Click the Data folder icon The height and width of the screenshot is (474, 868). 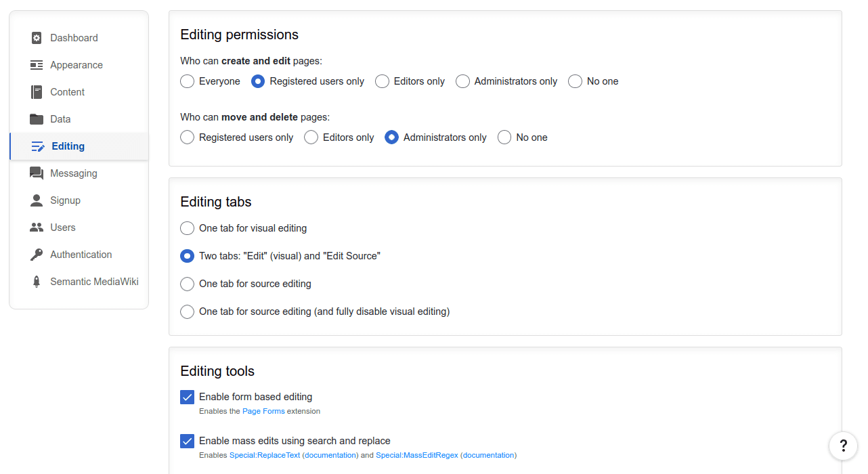pos(36,118)
